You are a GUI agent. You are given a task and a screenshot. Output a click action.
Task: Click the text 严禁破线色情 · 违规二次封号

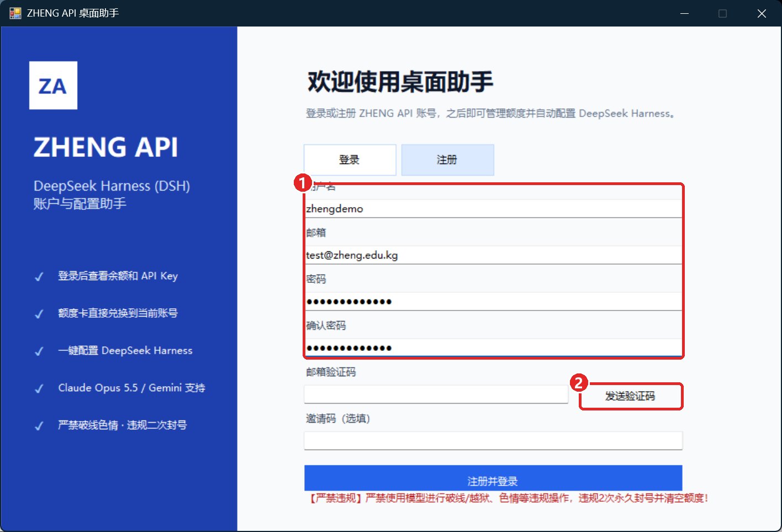pos(123,425)
